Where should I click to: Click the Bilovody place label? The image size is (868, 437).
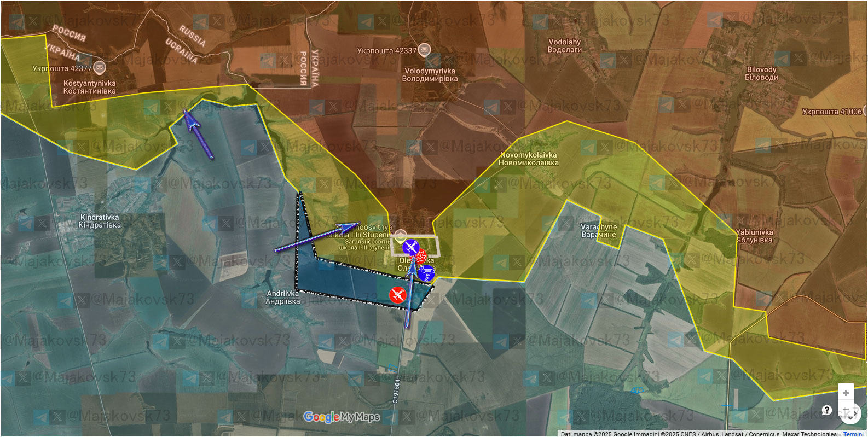(x=761, y=73)
